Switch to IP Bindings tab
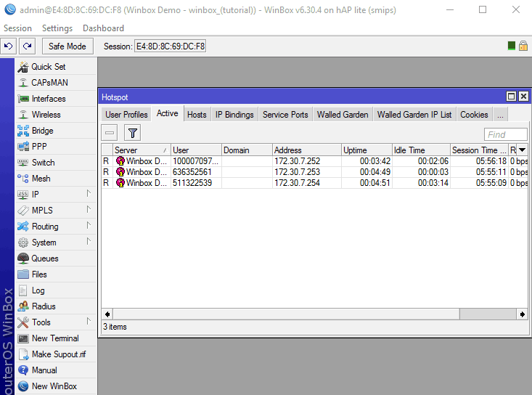 234,115
